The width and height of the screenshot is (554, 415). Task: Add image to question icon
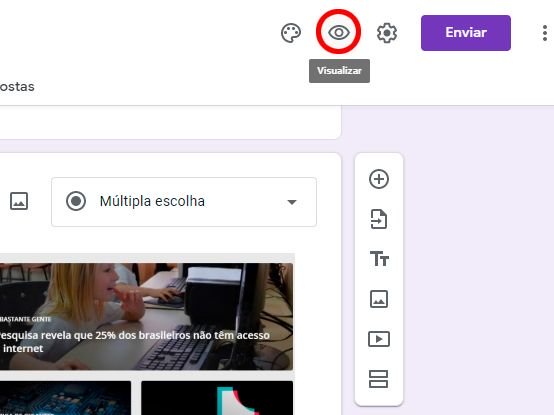pos(19,201)
